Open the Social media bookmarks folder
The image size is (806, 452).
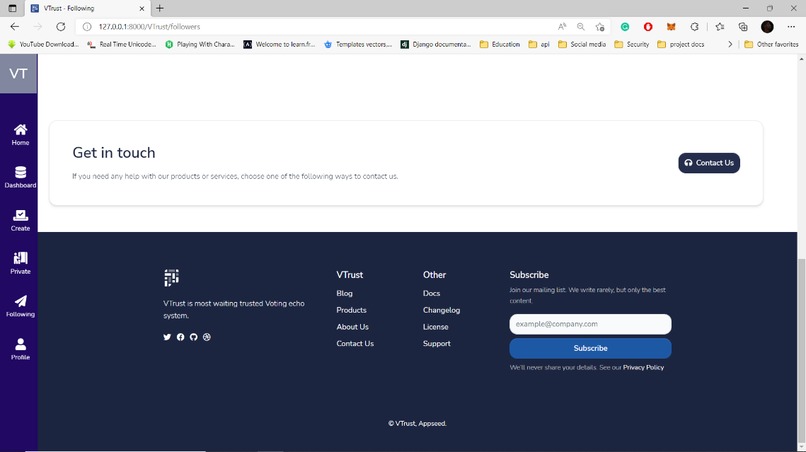tap(582, 44)
